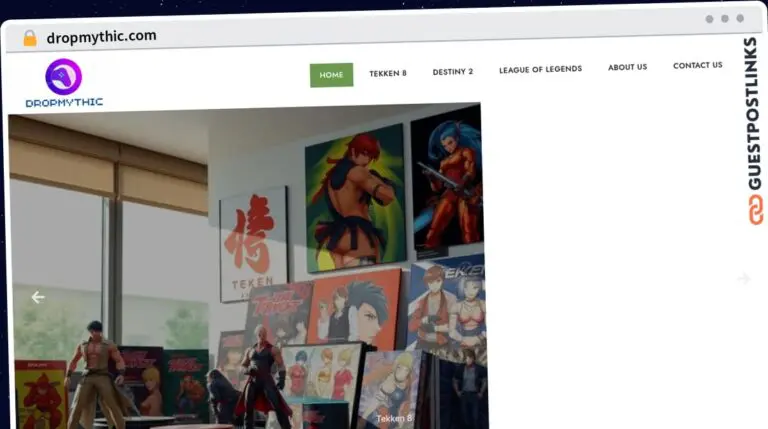Open the League of Legends menu item

tap(540, 70)
